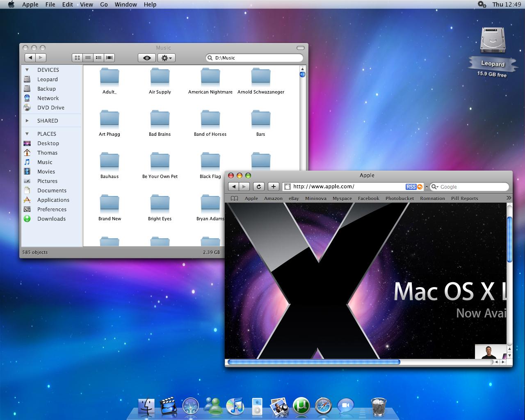The width and height of the screenshot is (525, 420).
Task: Select the Bauhaus folder
Action: [110, 166]
